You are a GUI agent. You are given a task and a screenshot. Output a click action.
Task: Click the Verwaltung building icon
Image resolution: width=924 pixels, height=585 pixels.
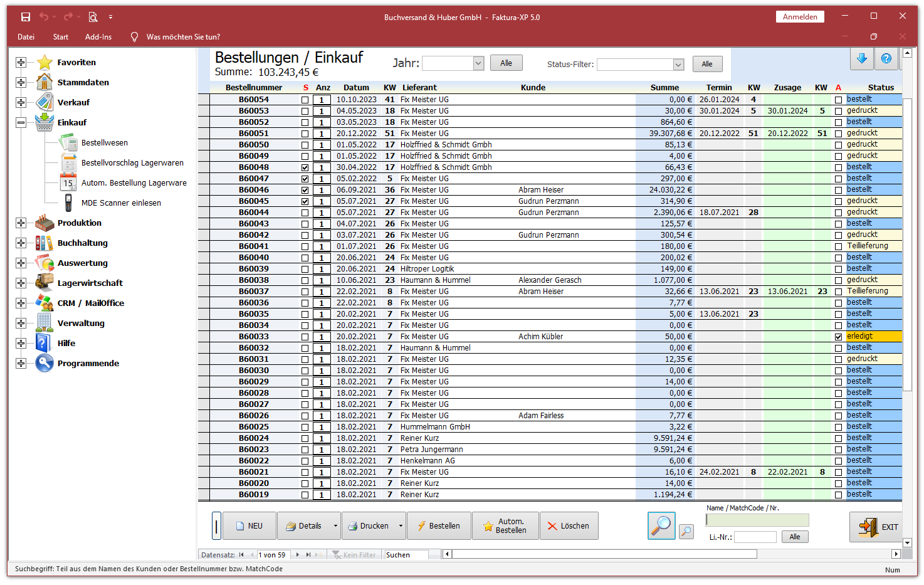tap(45, 323)
